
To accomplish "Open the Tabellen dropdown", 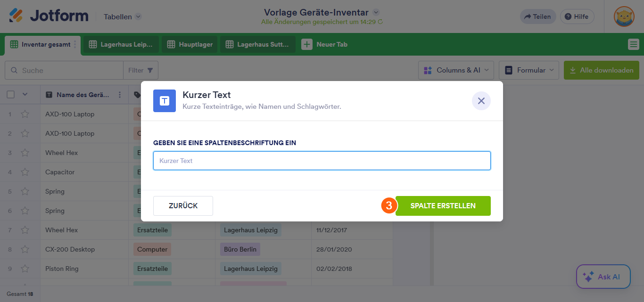I will [x=122, y=16].
